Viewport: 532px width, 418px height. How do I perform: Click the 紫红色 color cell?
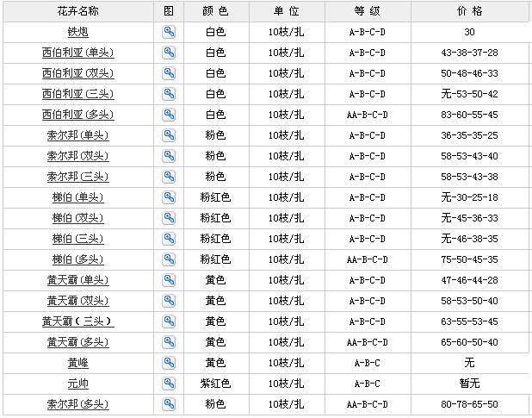pyautogui.click(x=215, y=384)
